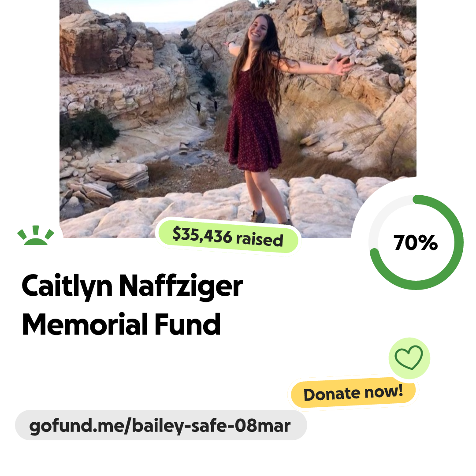Click the dark green bush among the rocks
This screenshot has width=476, height=476.
88,129
